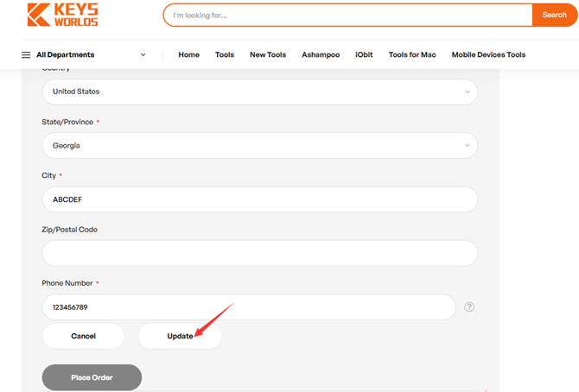
Task: Click the Phone Number field with 123456789
Action: tap(249, 307)
